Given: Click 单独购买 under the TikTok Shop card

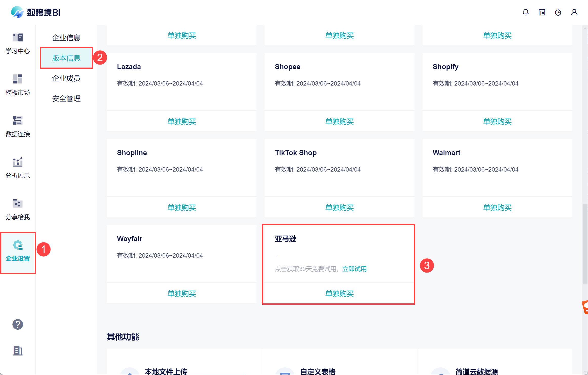Looking at the screenshot, I should (x=339, y=207).
